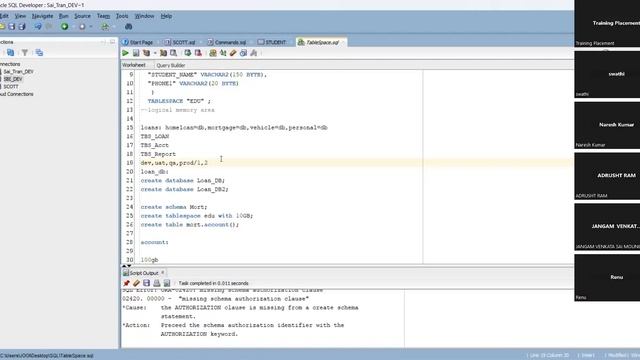The image size is (640, 360).
Task: Open the Source menu
Action: pos(82,16)
